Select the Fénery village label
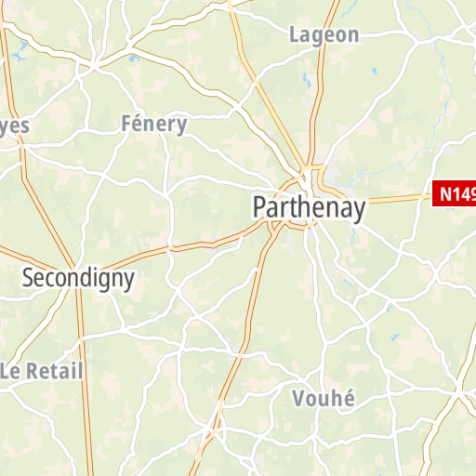This screenshot has height=476, width=476. coord(154,124)
